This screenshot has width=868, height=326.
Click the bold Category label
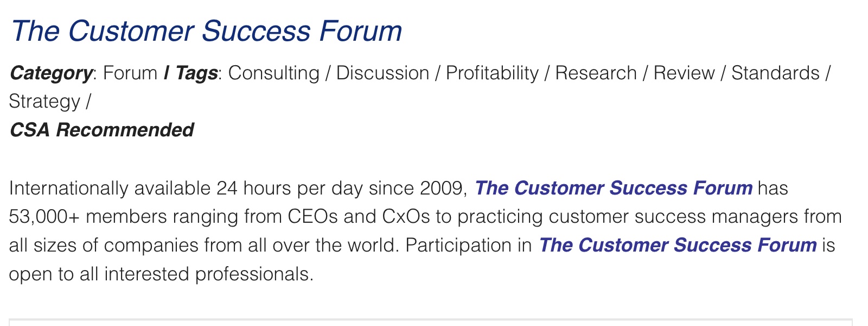51,73
